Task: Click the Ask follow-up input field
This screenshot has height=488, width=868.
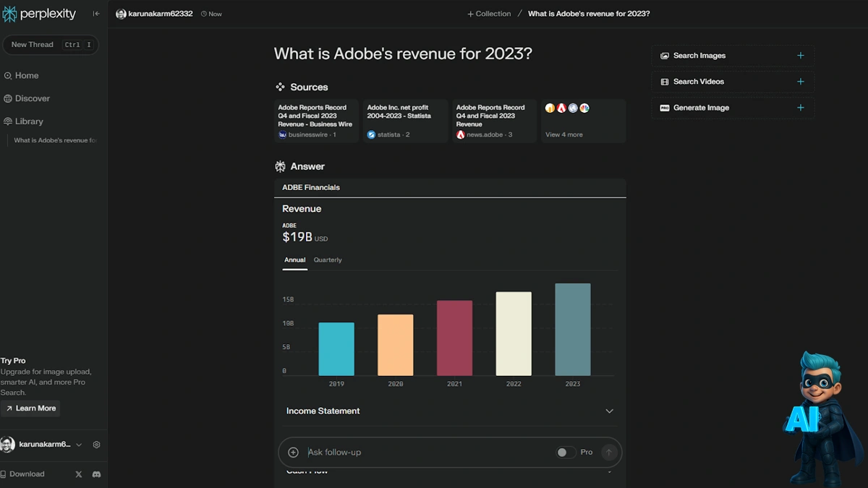Action: [427, 453]
